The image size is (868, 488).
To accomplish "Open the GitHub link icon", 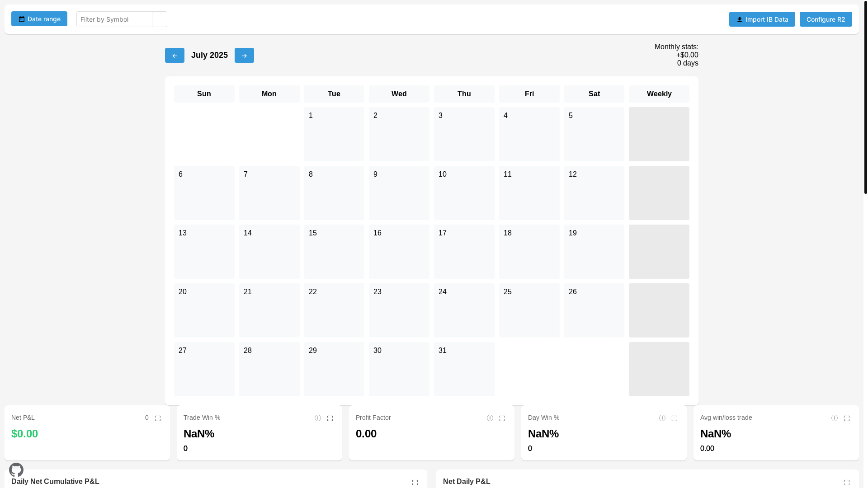I will click(16, 470).
